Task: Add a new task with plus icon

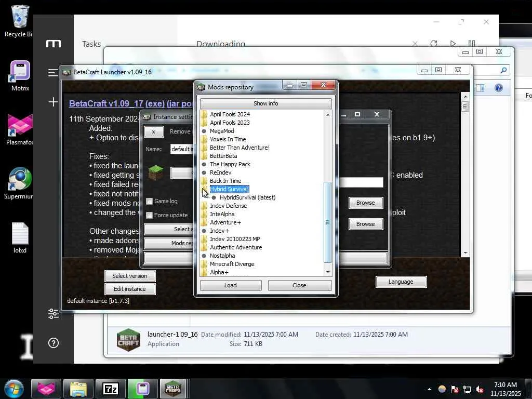Action: click(54, 102)
